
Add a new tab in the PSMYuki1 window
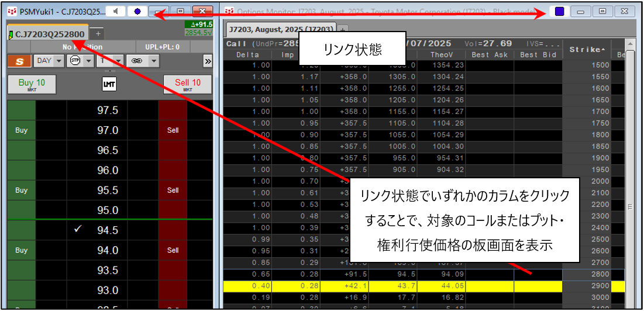[98, 34]
